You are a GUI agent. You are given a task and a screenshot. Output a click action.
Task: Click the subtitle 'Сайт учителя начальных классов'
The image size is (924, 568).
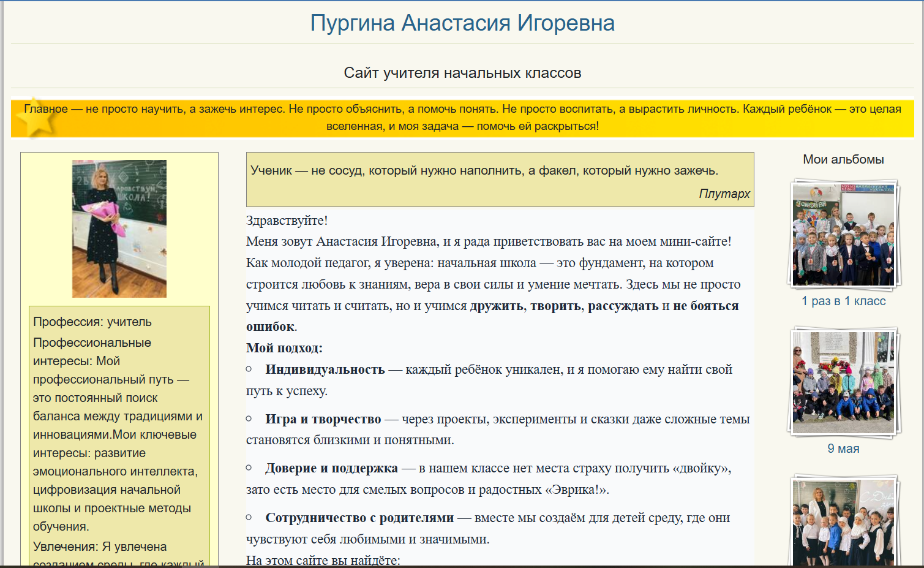coord(462,73)
